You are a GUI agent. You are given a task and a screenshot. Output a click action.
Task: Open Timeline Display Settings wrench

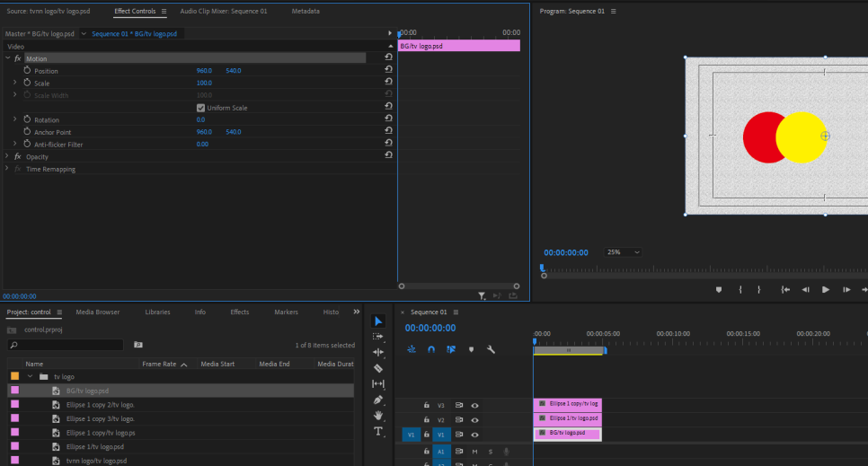click(491, 349)
